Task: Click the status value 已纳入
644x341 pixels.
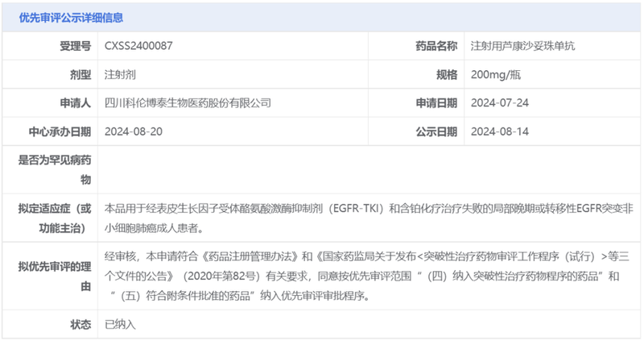Action: click(121, 324)
